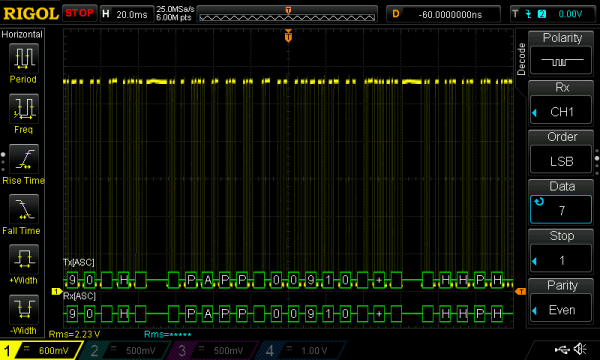Click the Horizontal measurement tab label
Image resolution: width=600 pixels, height=360 pixels.
pos(22,34)
